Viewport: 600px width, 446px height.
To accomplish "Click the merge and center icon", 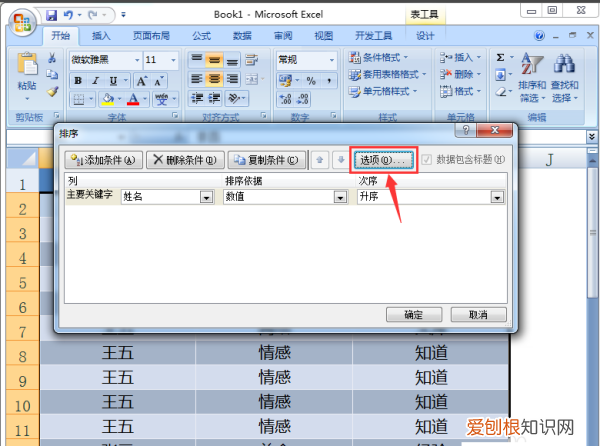I will [252, 79].
